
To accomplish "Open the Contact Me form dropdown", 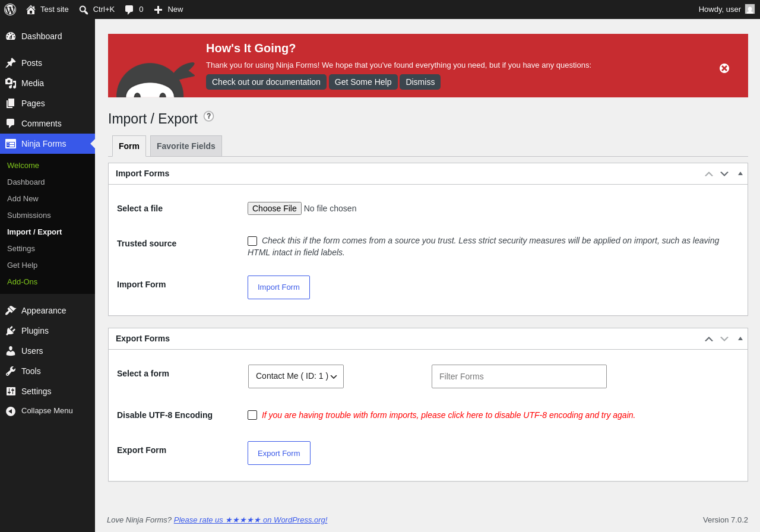I will [296, 376].
